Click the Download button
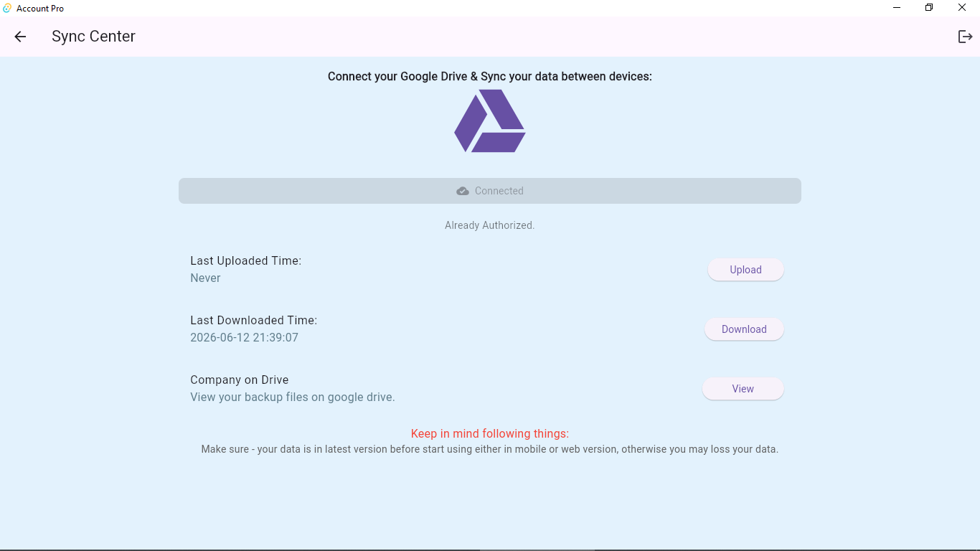The height and width of the screenshot is (551, 980). coord(744,329)
